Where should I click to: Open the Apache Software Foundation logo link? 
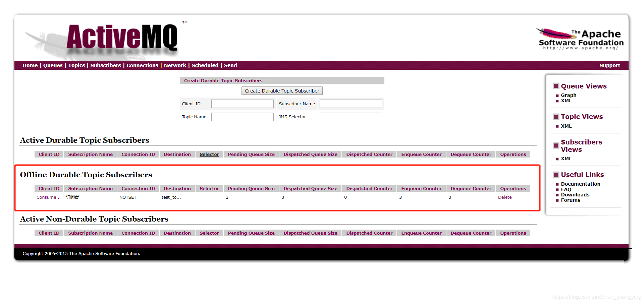tap(580, 39)
